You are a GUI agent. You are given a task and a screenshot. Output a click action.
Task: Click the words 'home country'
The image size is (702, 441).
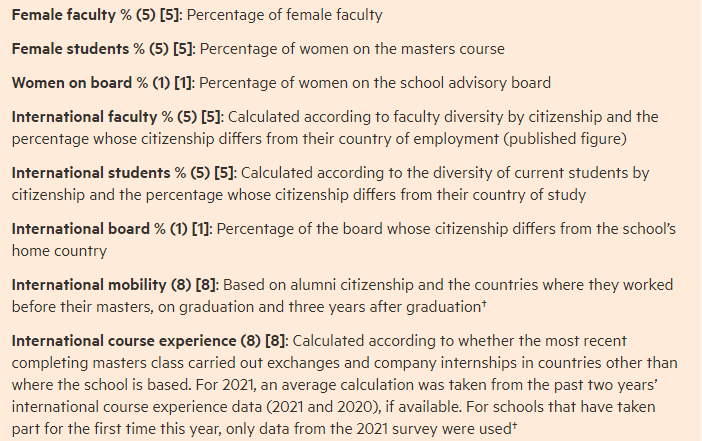[x=59, y=251]
